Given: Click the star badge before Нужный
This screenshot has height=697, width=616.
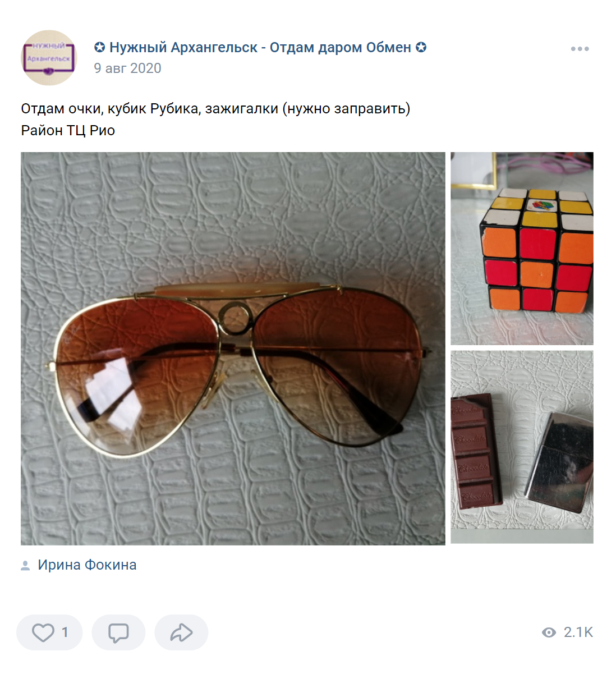Looking at the screenshot, I should 99,47.
